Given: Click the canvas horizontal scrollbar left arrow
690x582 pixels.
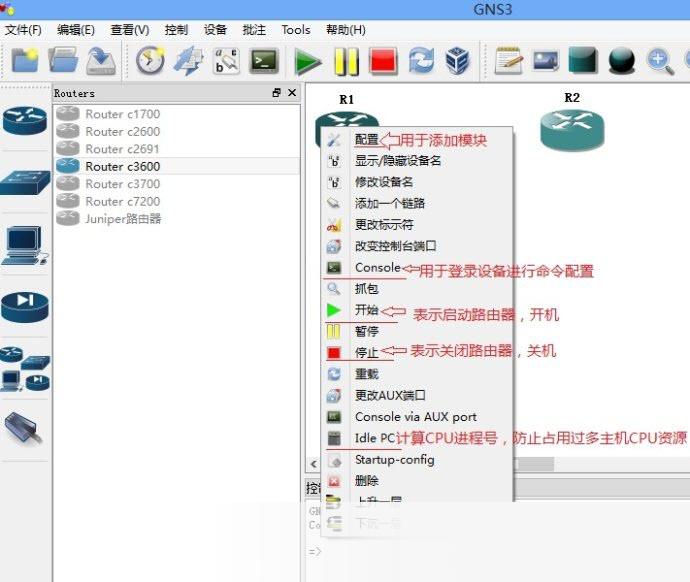Looking at the screenshot, I should point(313,464).
